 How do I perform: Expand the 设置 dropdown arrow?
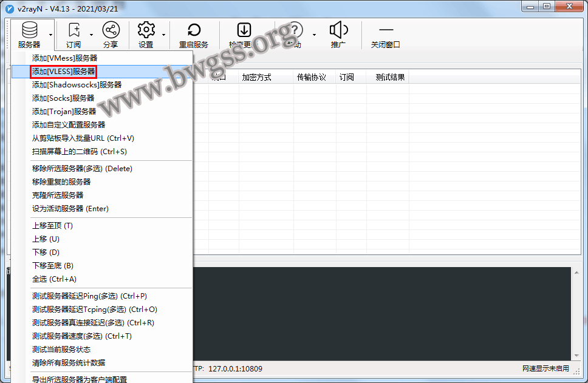(164, 35)
